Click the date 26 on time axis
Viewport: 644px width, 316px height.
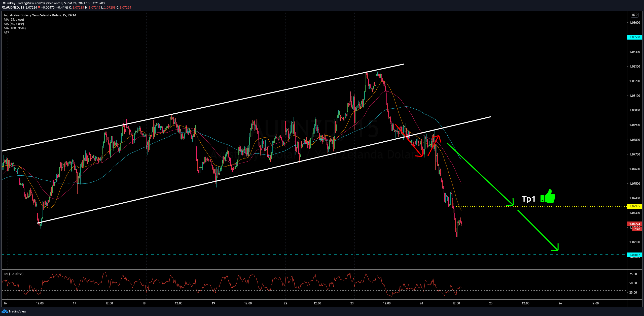[x=560, y=303]
